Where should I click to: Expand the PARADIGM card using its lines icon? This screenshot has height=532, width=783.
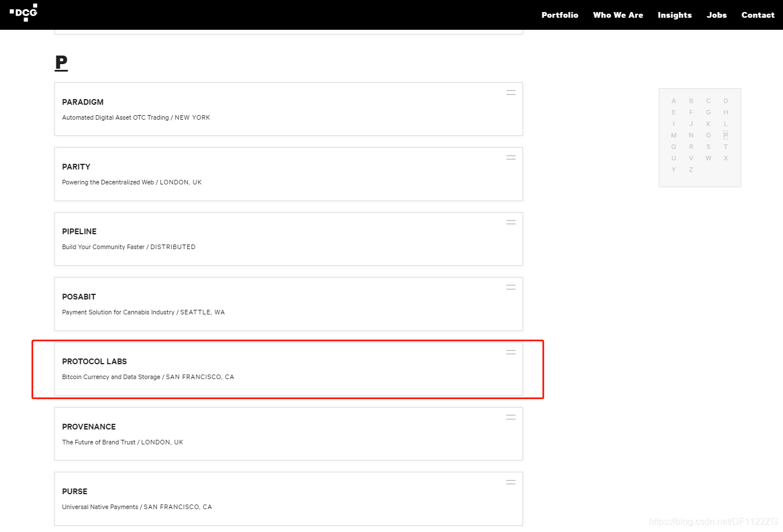511,92
